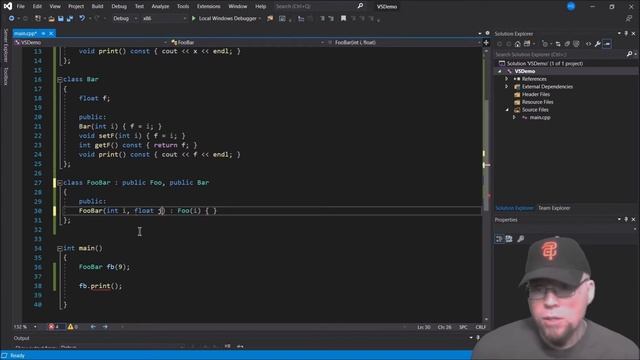640x360 pixels.
Task: Expand the External Dependencies node
Action: pyautogui.click(x=507, y=87)
